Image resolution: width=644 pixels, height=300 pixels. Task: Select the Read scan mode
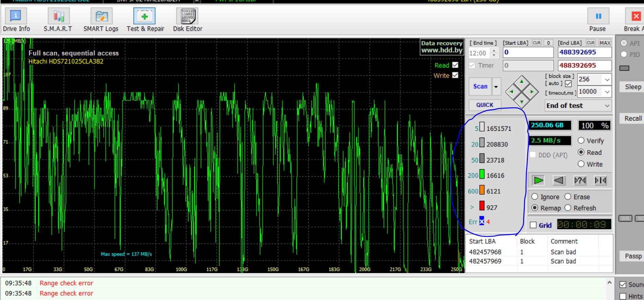581,152
